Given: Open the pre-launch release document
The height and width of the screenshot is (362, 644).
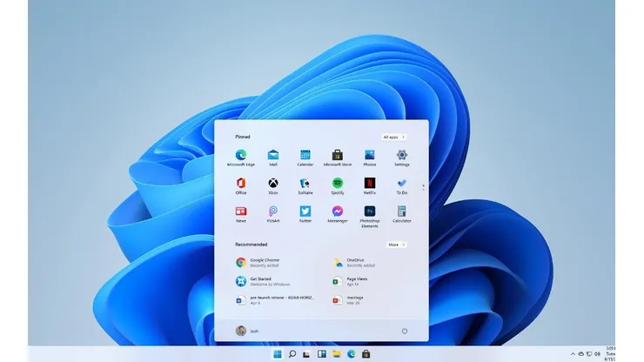Looking at the screenshot, I should click(x=275, y=300).
